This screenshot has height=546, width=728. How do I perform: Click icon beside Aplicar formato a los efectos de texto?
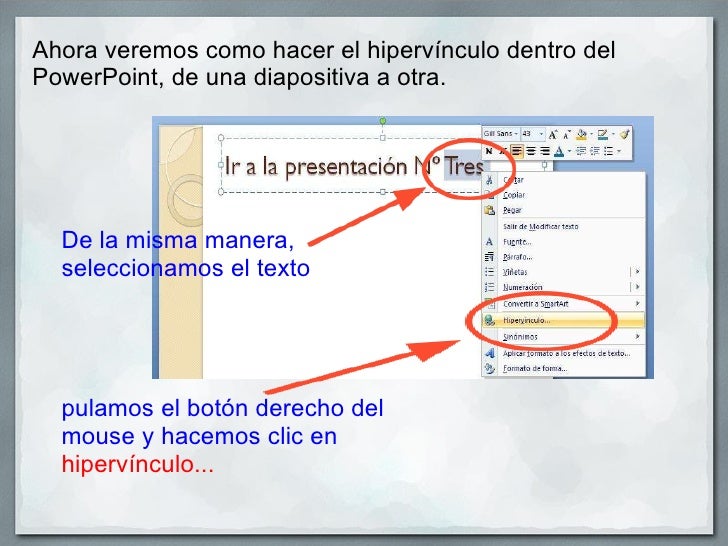click(489, 353)
